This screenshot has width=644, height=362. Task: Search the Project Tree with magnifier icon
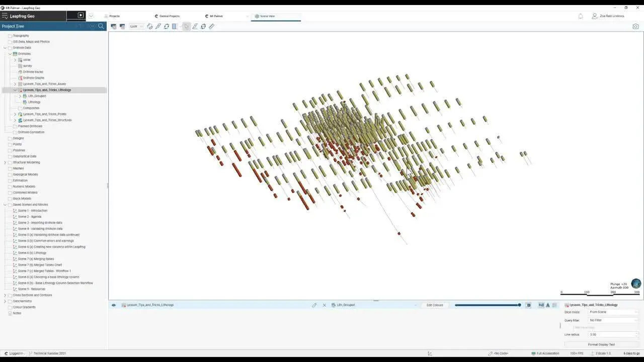[101, 26]
